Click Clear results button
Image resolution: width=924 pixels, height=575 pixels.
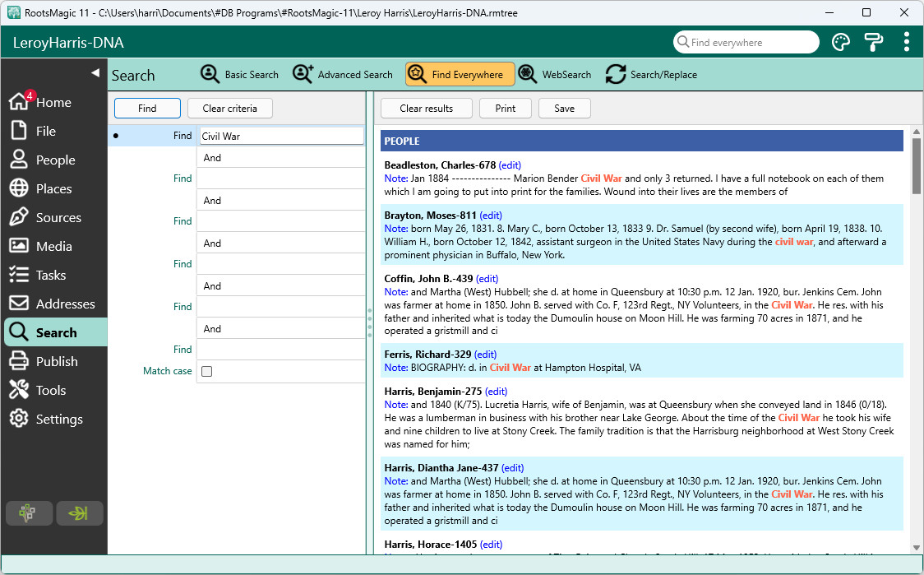tap(426, 109)
